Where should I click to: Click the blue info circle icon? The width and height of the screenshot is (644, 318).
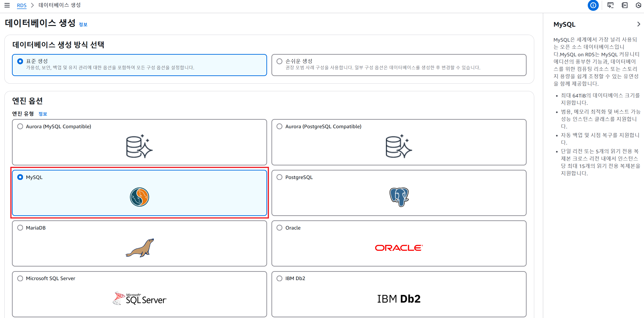tap(593, 5)
